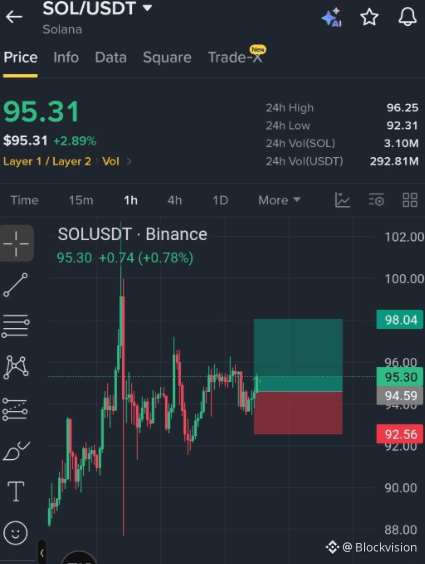Select the 1D chart interval
The image size is (425, 564).
pos(220,200)
